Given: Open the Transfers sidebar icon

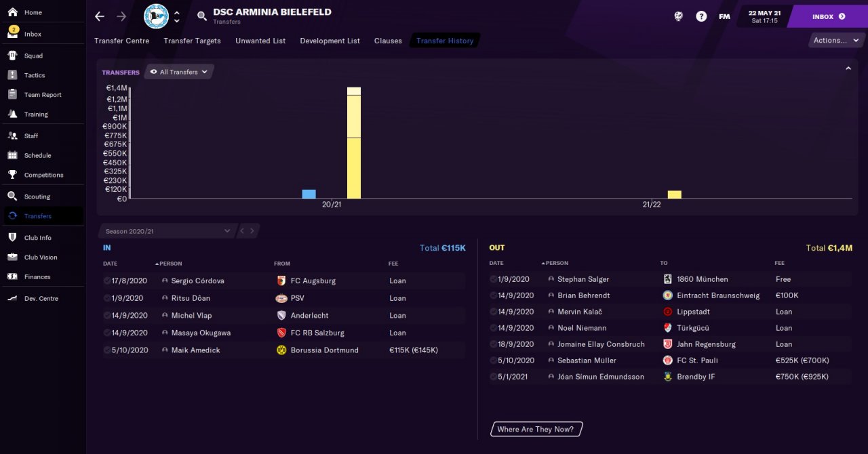Looking at the screenshot, I should click(x=12, y=216).
